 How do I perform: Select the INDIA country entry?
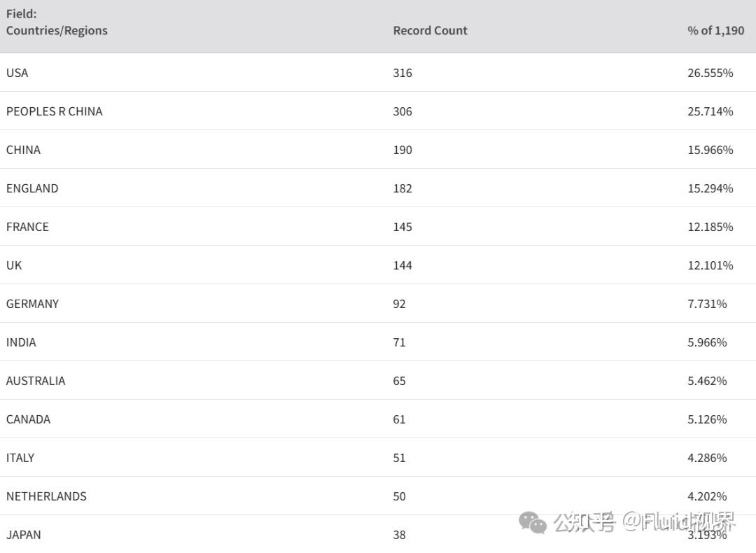point(21,342)
